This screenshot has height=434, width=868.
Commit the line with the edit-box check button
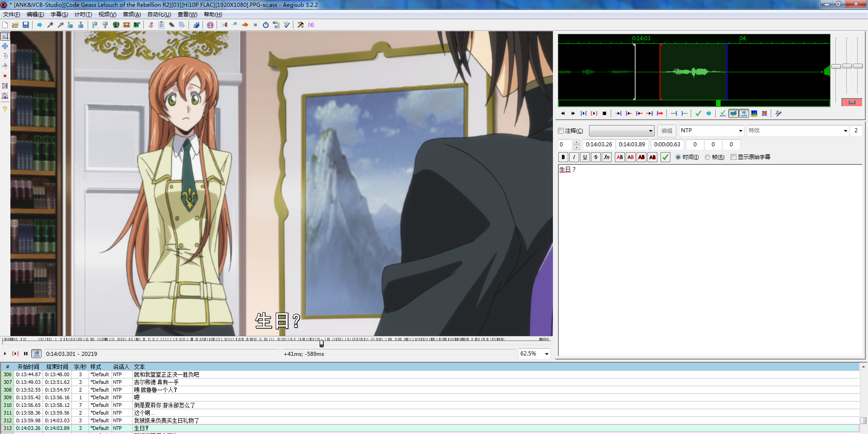tap(665, 157)
